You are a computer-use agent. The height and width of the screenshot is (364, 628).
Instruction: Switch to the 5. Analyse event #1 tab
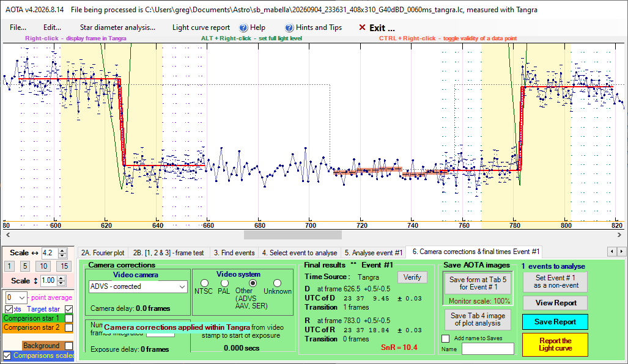pos(373,253)
